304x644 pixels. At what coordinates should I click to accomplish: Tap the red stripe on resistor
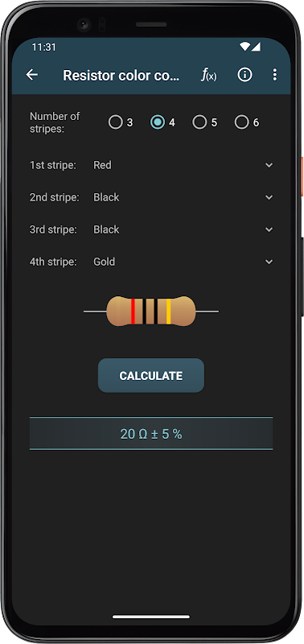pos(133,312)
